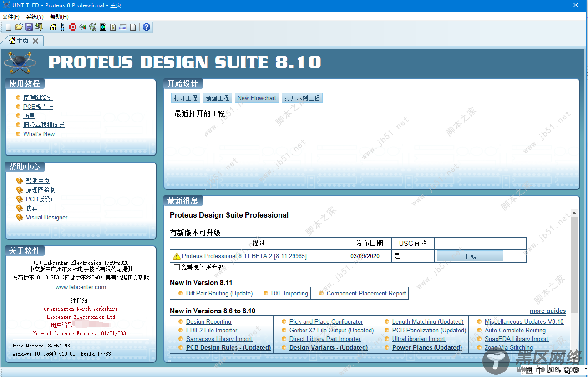588x377 pixels.
Task: Click the home page toolbar icon
Action: coord(53,27)
